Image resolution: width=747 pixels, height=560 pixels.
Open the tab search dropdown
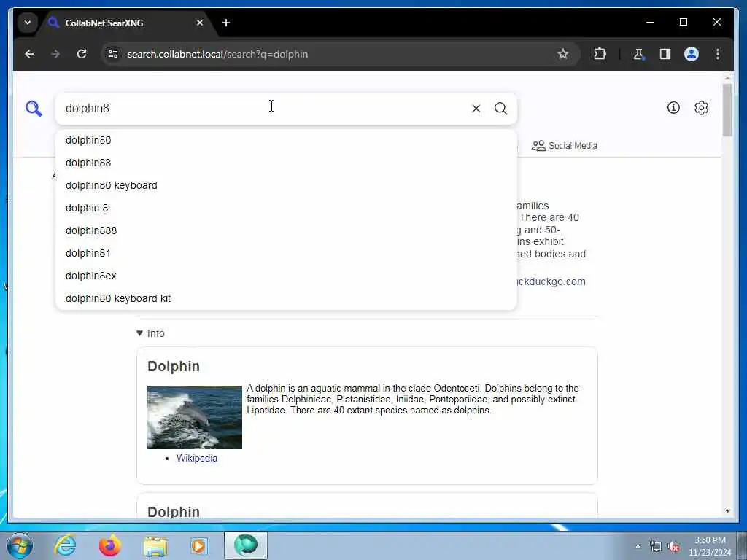click(x=27, y=23)
